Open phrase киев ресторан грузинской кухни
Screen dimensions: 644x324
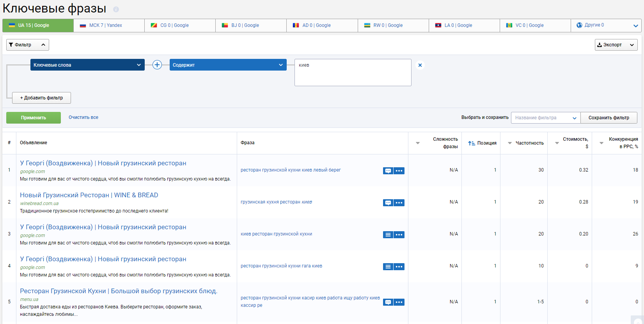(276, 234)
